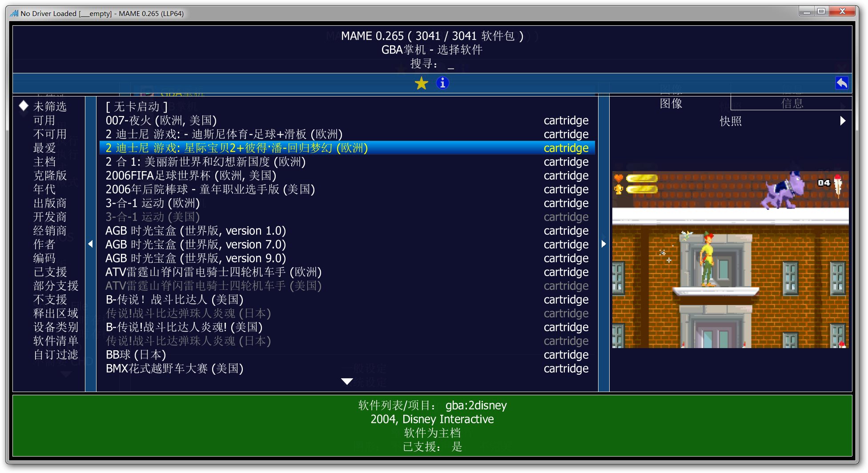Switch to the 信息 tab
Image resolution: width=868 pixels, height=473 pixels.
792,104
